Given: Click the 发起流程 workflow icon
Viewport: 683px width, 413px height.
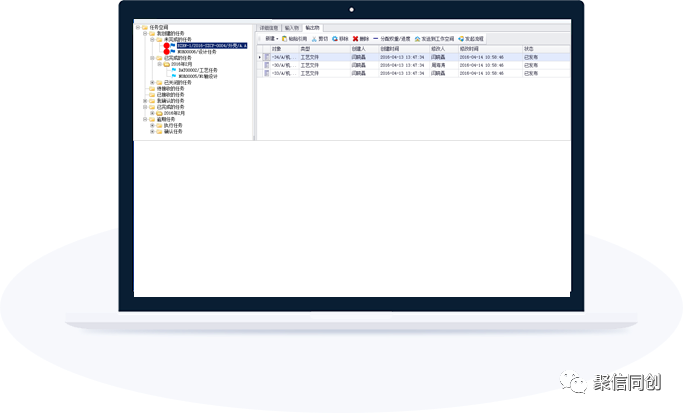Looking at the screenshot, I should (x=461, y=39).
